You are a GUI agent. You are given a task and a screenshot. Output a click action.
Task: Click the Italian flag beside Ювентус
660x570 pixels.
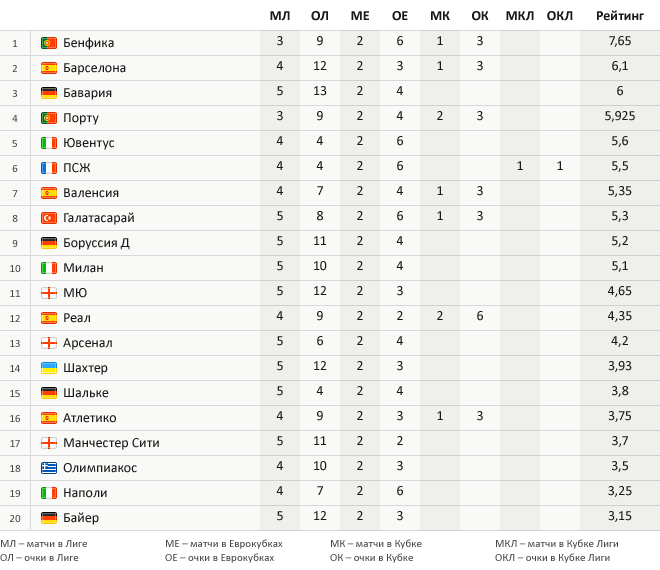pos(49,143)
